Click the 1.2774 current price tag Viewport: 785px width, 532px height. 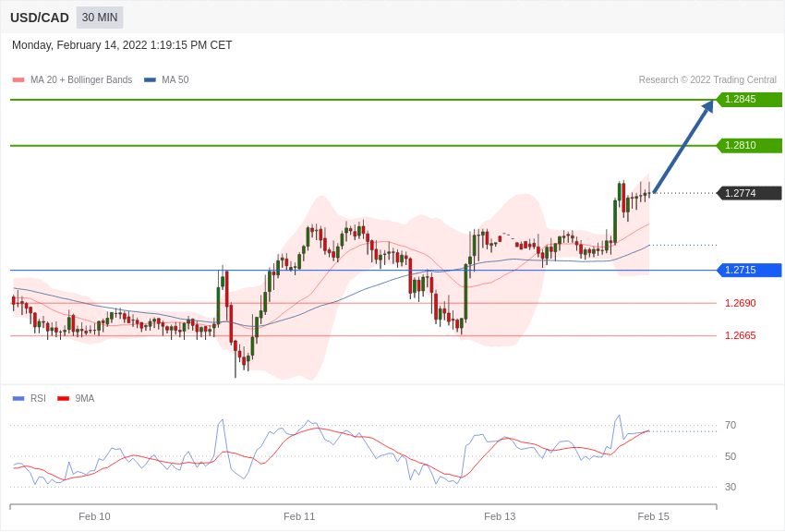pos(749,193)
